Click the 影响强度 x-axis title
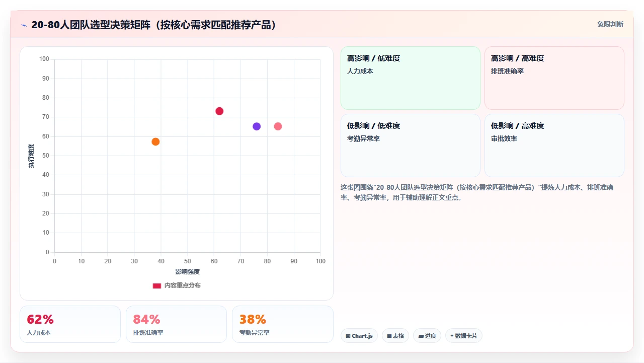644x363 pixels. tap(188, 272)
